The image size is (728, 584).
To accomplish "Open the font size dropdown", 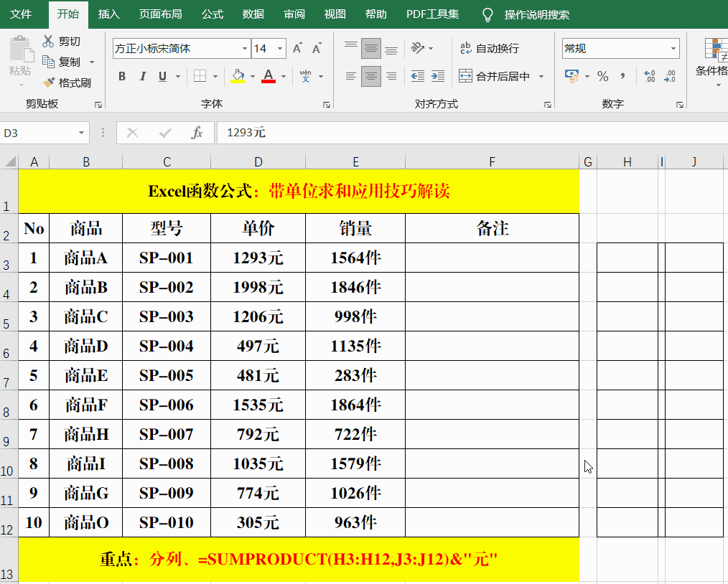I will pyautogui.click(x=280, y=48).
